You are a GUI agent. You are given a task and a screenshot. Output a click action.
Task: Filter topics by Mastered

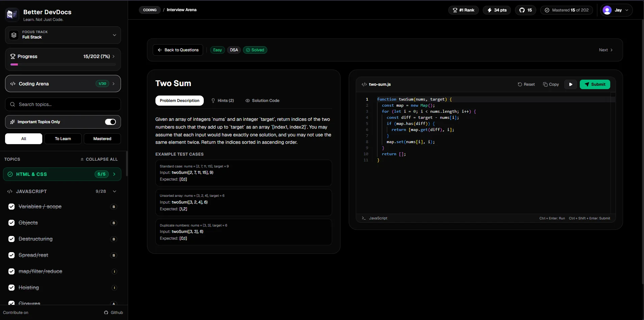point(102,139)
